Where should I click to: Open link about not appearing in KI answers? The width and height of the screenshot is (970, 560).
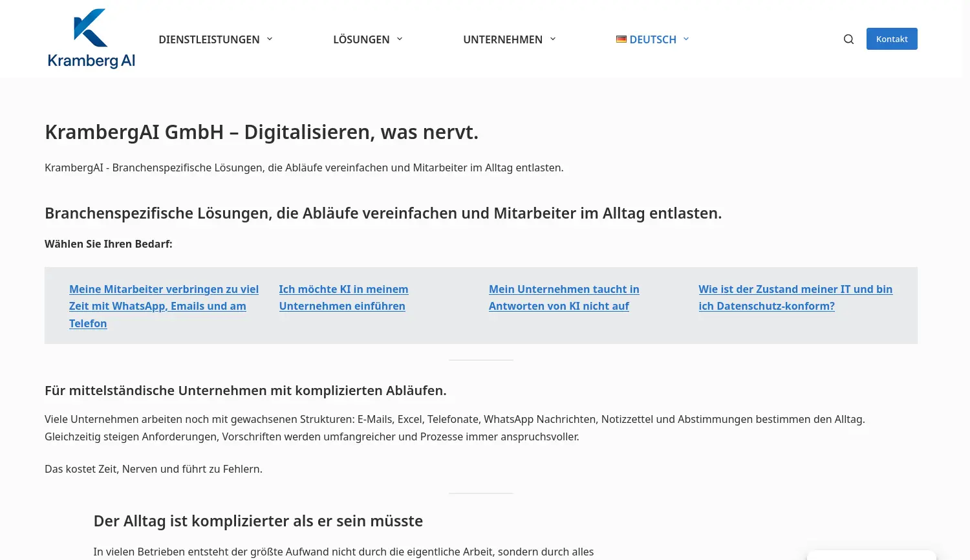564,297
